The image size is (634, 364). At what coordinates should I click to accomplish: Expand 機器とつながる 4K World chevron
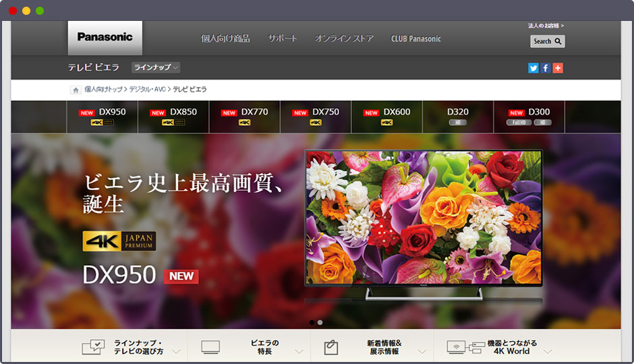point(548,352)
